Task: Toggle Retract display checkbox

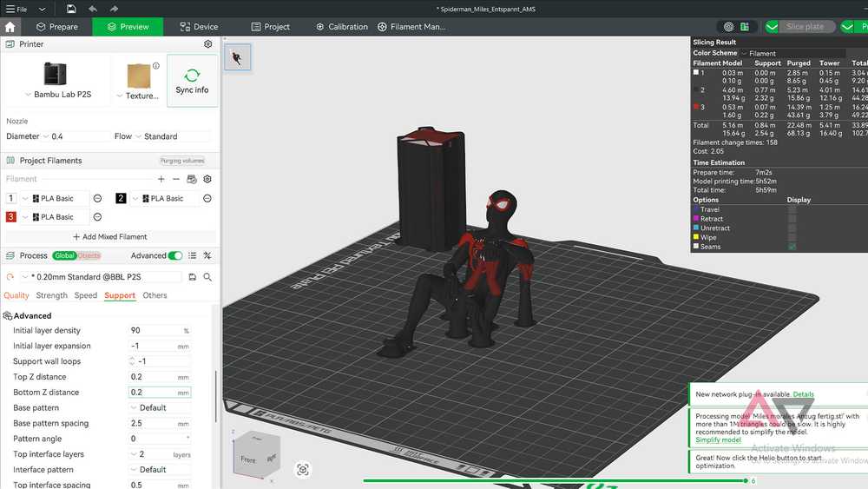Action: [x=792, y=219]
